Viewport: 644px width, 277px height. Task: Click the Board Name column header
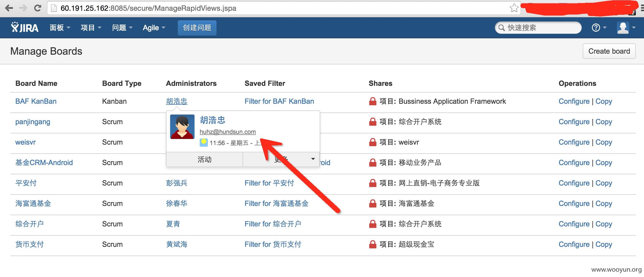[36, 83]
